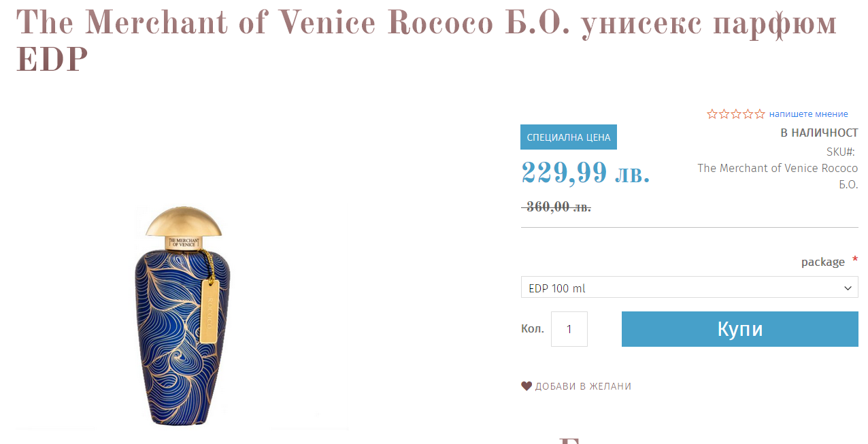Click the crossed-out 360,00 лв. price

(x=558, y=207)
